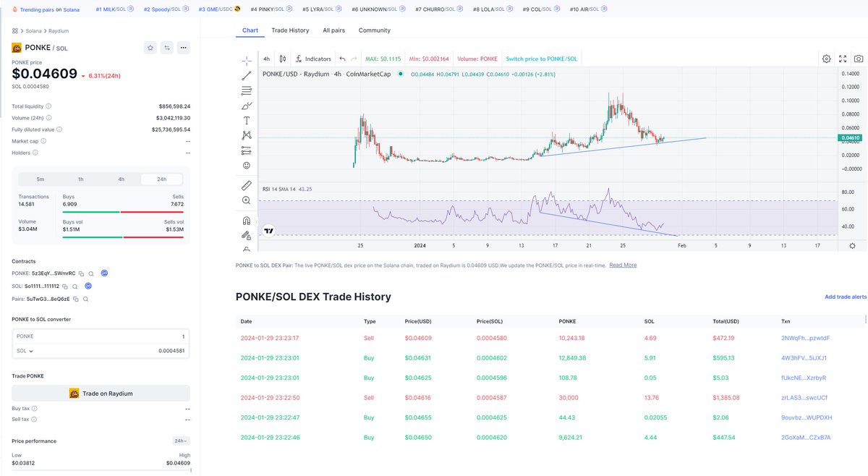868x476 pixels.
Task: Switch to the All pairs tab
Action: pos(334,30)
